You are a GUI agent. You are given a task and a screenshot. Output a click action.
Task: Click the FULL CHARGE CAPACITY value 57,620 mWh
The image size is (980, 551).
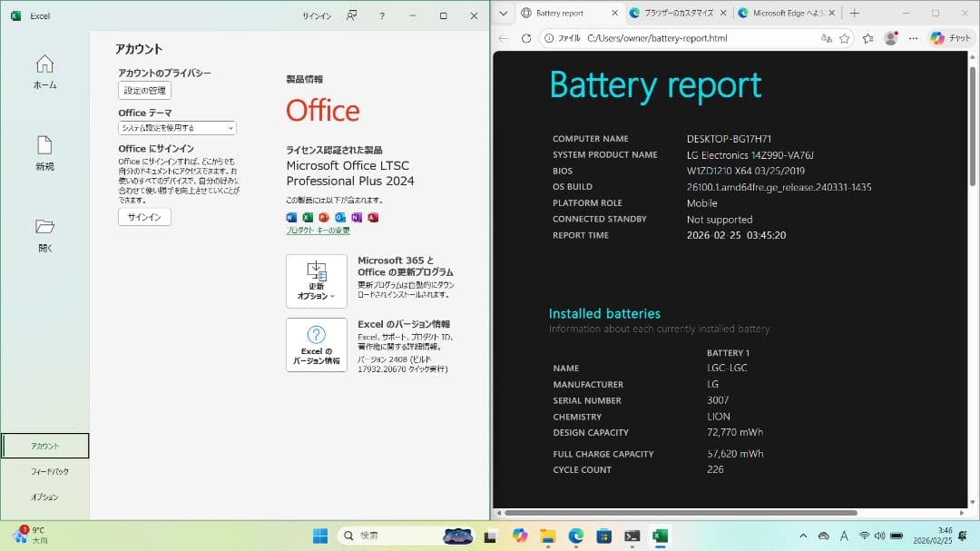(735, 454)
